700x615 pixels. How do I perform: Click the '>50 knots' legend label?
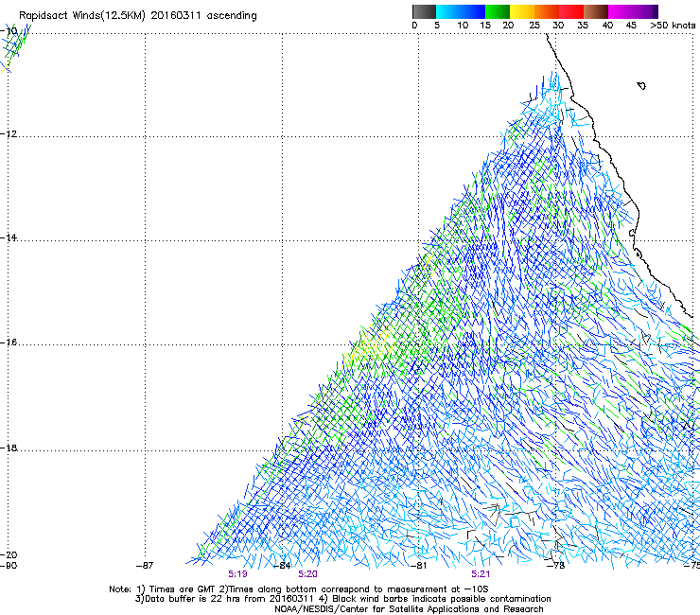coord(673,26)
